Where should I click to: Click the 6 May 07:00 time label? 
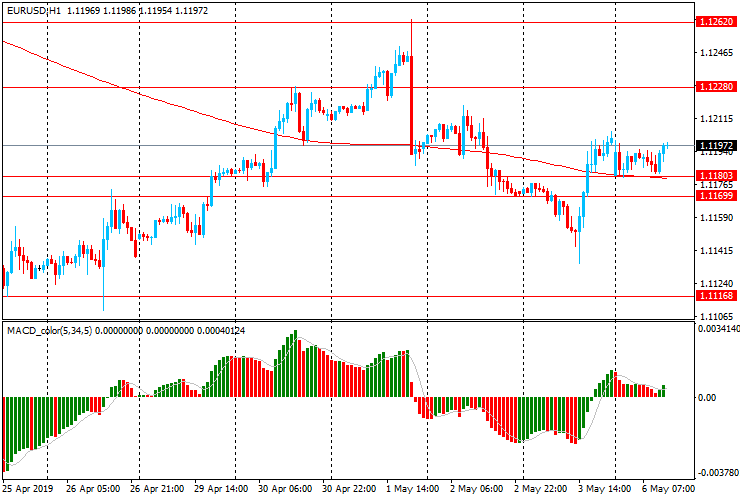[668, 488]
